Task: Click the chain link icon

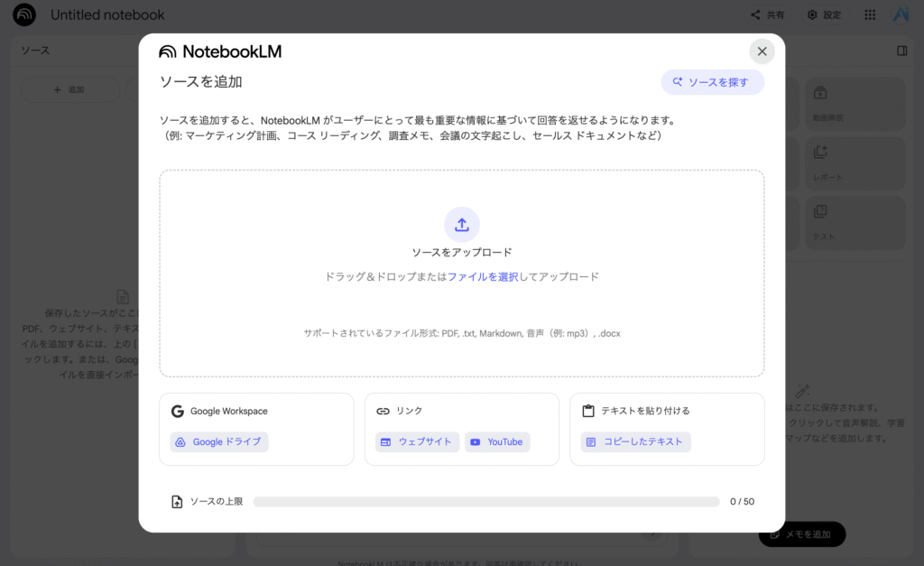Action: coord(383,412)
